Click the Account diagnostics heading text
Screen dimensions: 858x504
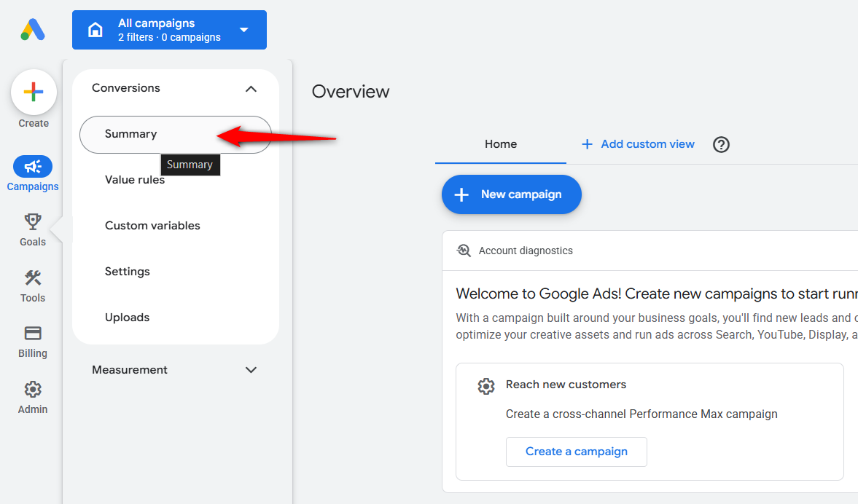pyautogui.click(x=526, y=251)
